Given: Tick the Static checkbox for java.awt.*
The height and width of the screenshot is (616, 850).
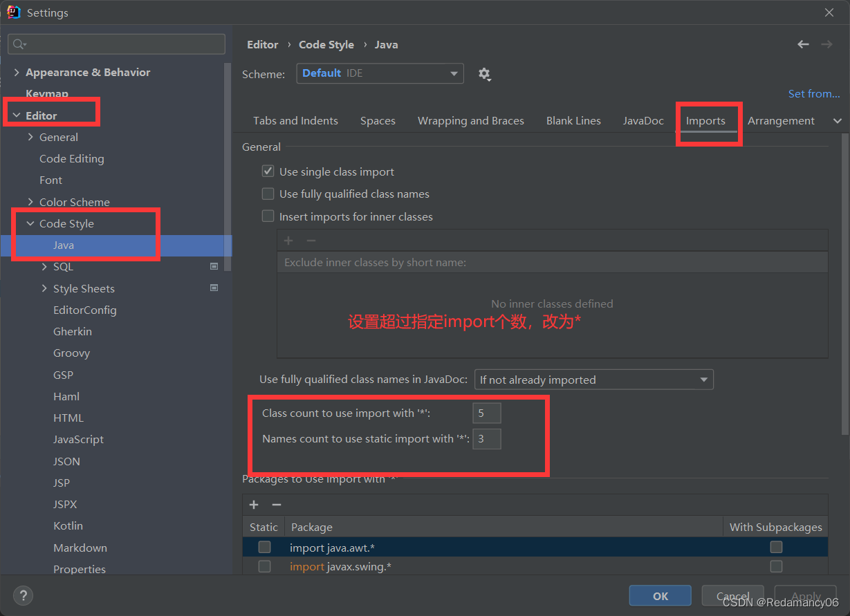Looking at the screenshot, I should coord(264,547).
